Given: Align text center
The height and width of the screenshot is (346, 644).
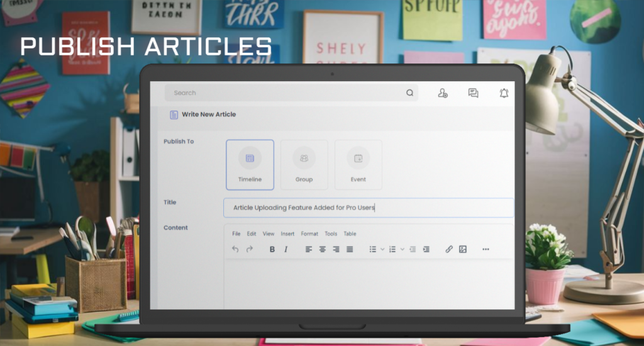Looking at the screenshot, I should click(x=323, y=249).
